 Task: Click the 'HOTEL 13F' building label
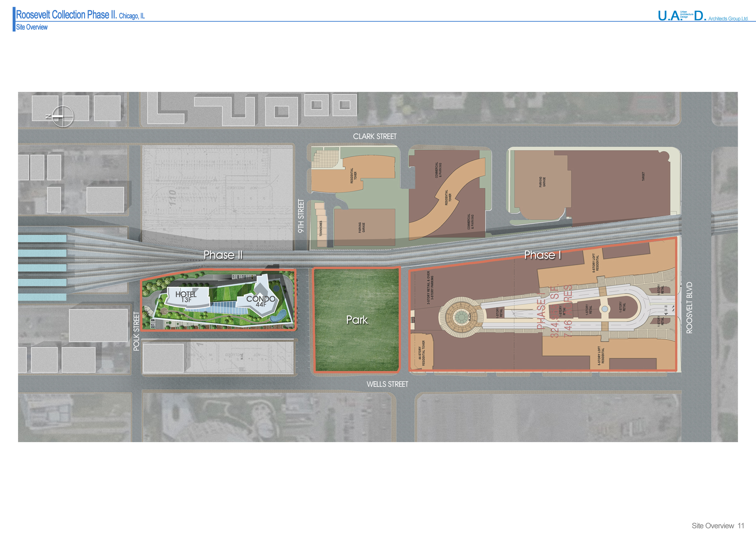[186, 297]
